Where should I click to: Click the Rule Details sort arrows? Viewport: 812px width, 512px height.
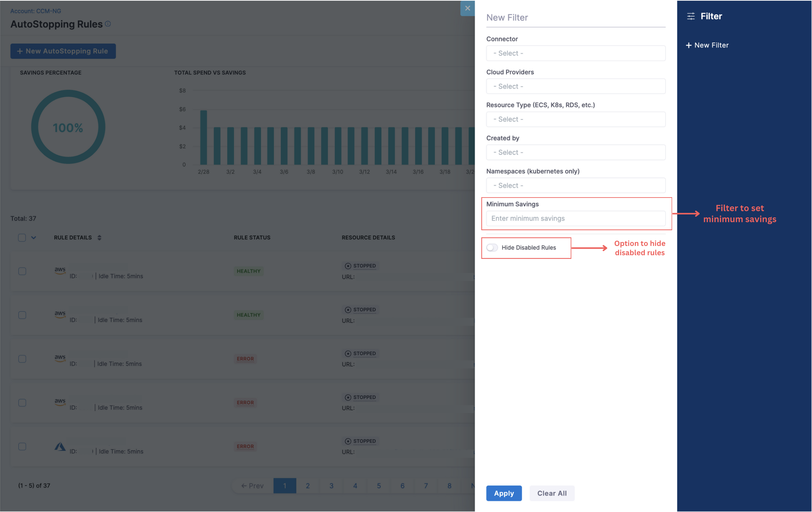[x=99, y=237]
